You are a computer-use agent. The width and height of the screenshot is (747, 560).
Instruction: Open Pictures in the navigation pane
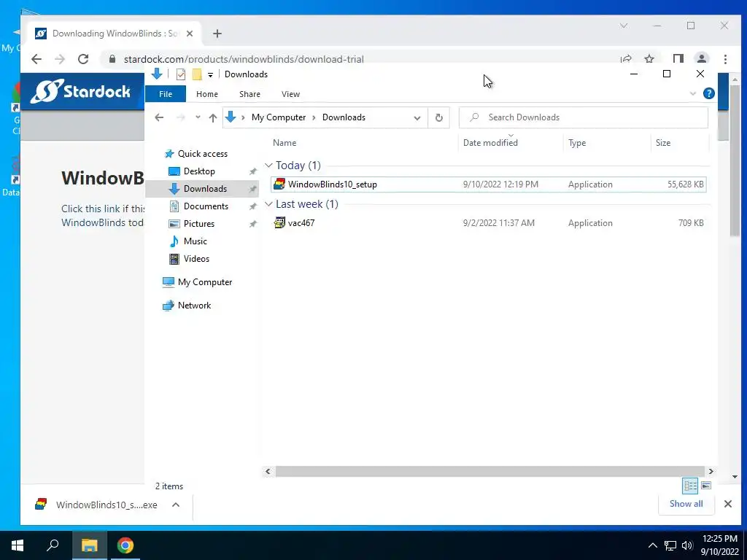pos(198,224)
